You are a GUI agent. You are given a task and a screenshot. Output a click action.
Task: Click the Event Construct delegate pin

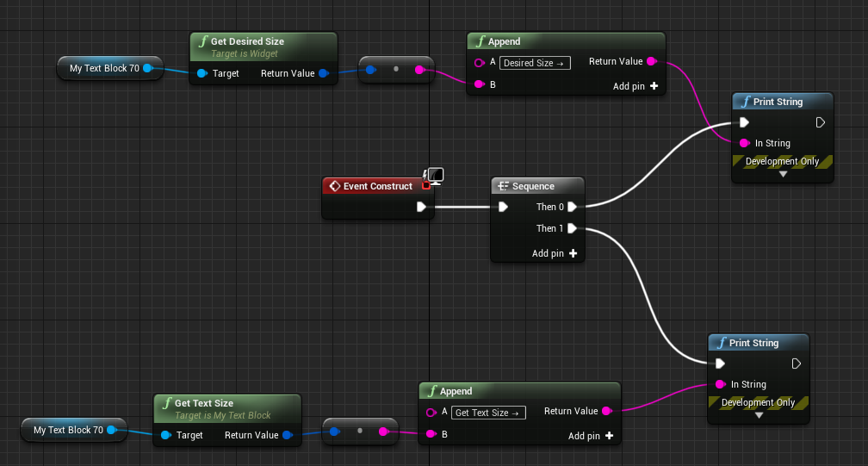425,185
